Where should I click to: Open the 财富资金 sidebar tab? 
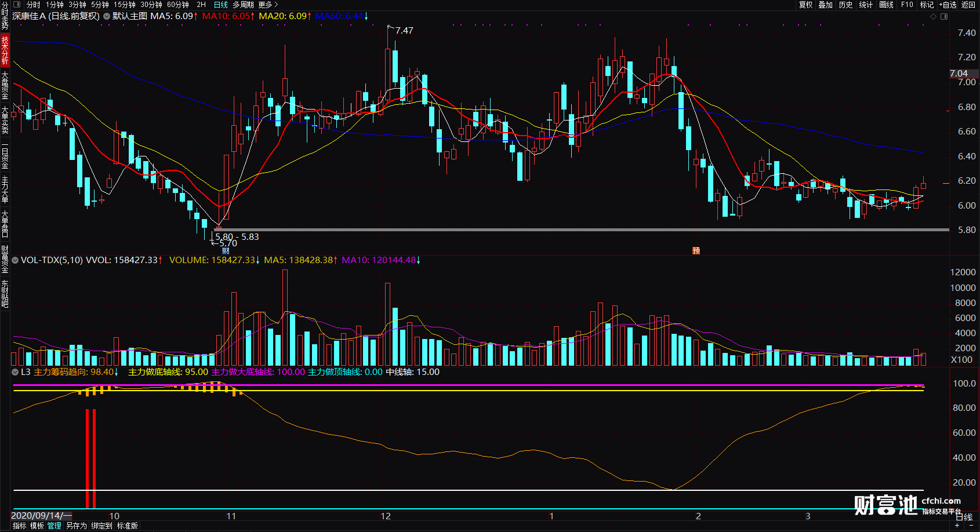(x=5, y=259)
